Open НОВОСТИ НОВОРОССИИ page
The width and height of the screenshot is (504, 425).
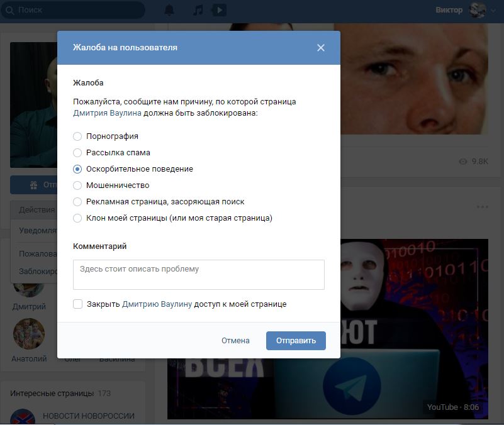click(x=89, y=416)
